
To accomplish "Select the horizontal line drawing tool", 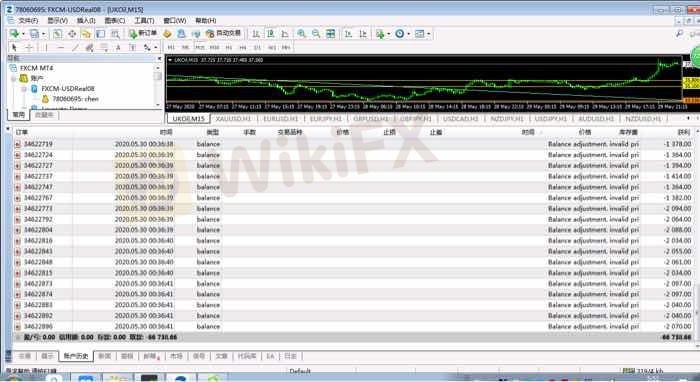I will coord(61,47).
